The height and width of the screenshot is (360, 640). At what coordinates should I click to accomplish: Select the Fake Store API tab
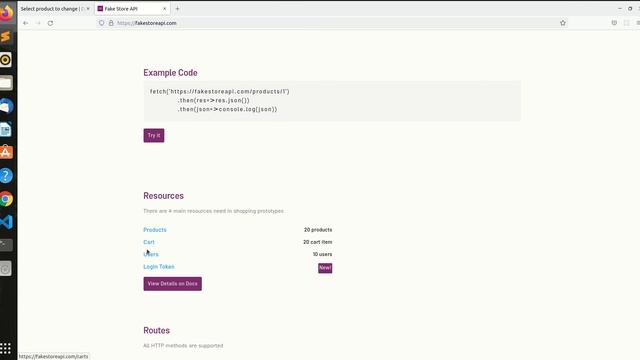pyautogui.click(x=131, y=9)
